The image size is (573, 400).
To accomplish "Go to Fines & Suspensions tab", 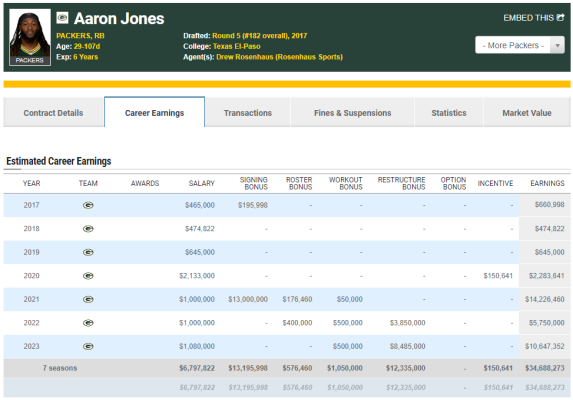I will point(352,113).
